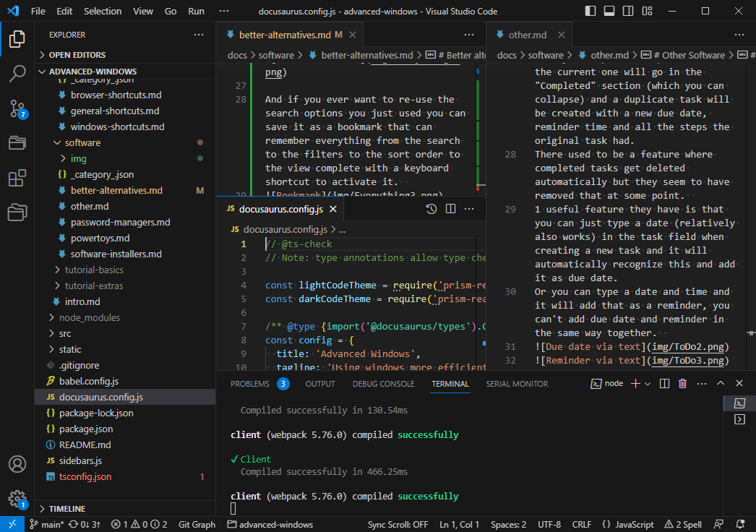Close the better-alternatives.md tab
756x532 pixels.
point(353,35)
